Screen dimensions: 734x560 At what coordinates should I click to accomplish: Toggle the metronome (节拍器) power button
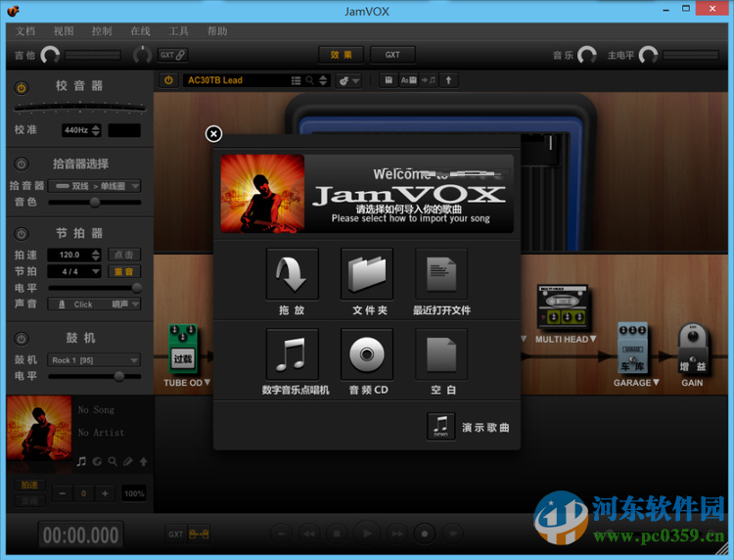[22, 234]
